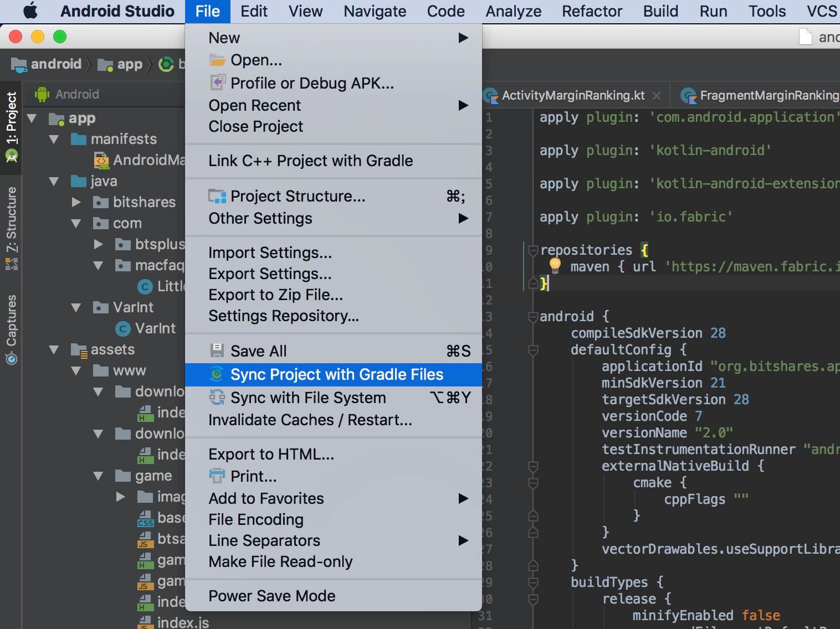Select Settings Repository...
The width and height of the screenshot is (840, 629).
[334, 316]
